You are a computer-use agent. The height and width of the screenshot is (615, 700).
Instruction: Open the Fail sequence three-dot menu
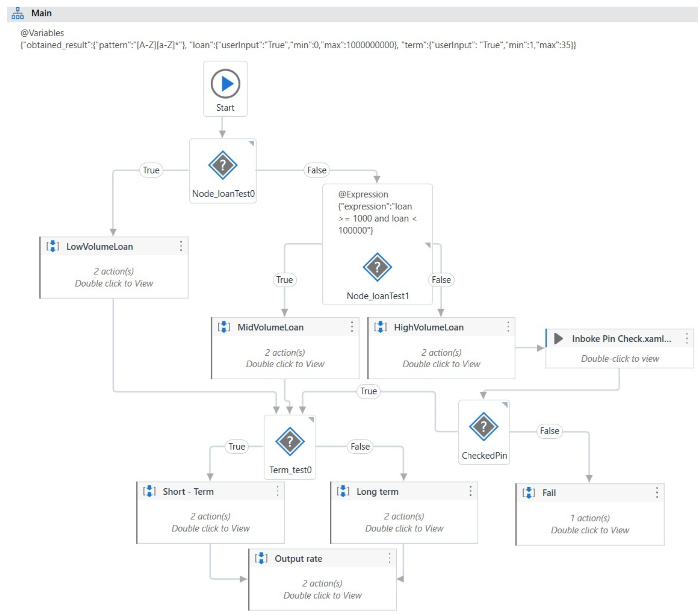(x=657, y=493)
